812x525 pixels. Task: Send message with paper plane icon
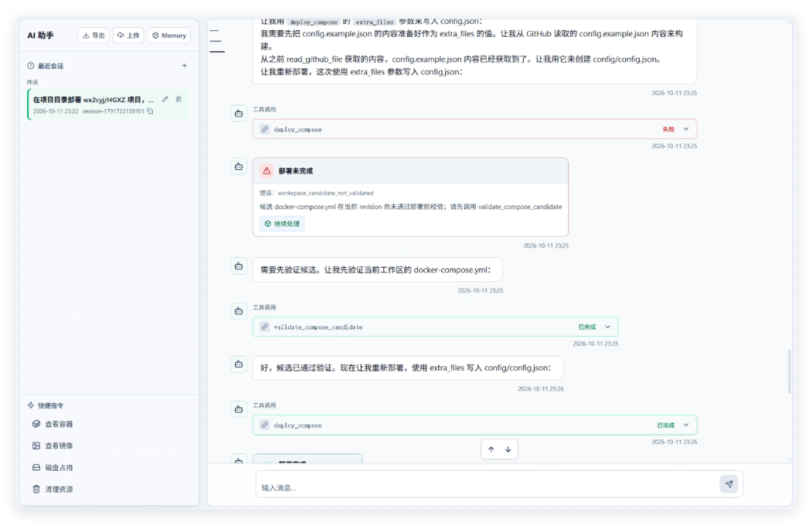729,484
